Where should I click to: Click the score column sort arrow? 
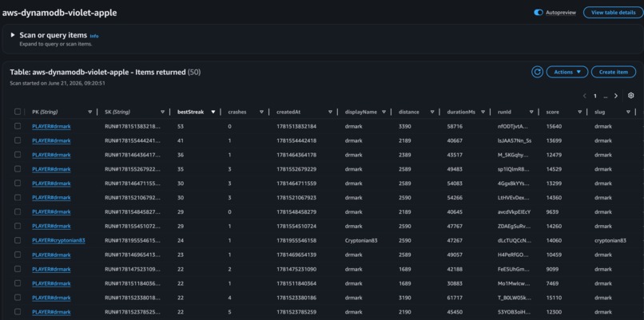point(579,112)
